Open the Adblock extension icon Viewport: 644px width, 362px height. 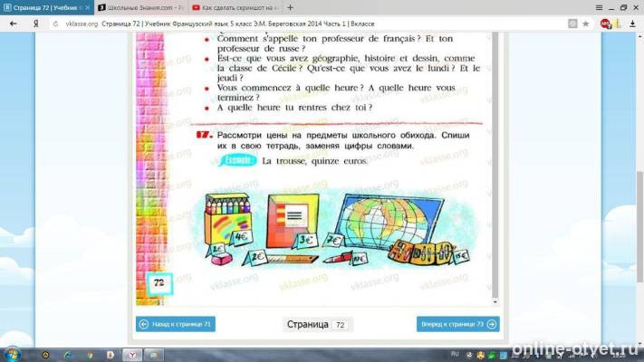point(604,24)
